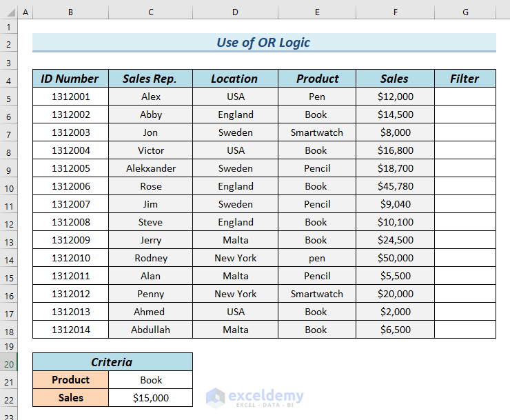Click the 'Use of OR Logic' title cell
Image resolution: width=510 pixels, height=420 pixels.
[x=264, y=42]
